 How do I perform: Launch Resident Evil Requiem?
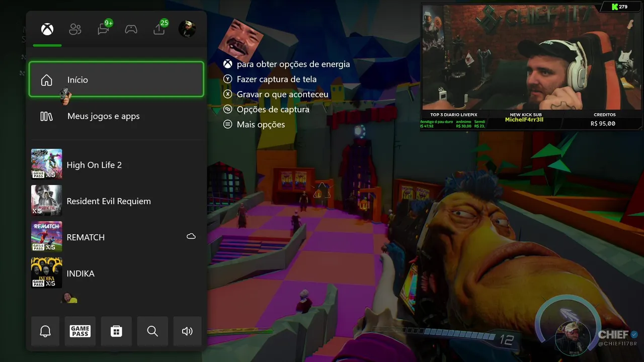click(116, 201)
